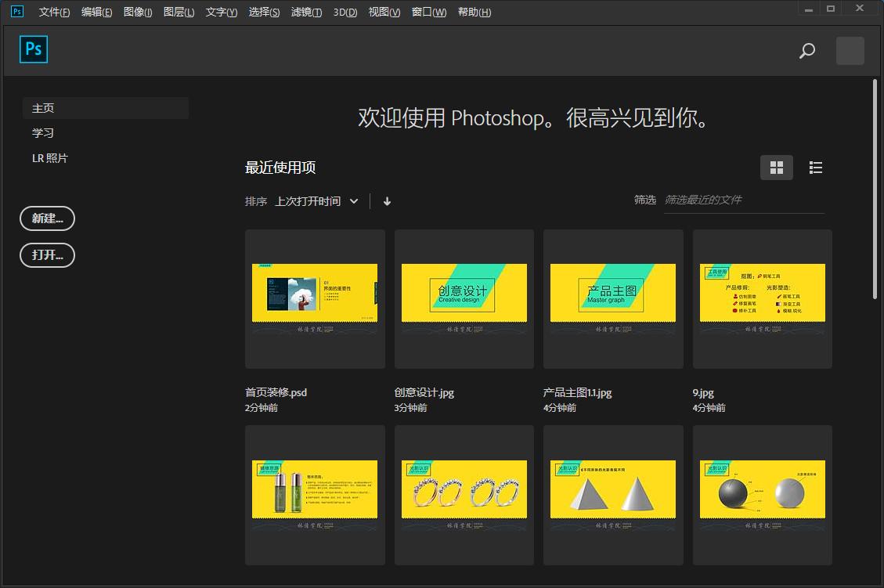Open the 文件 menu

(52, 12)
